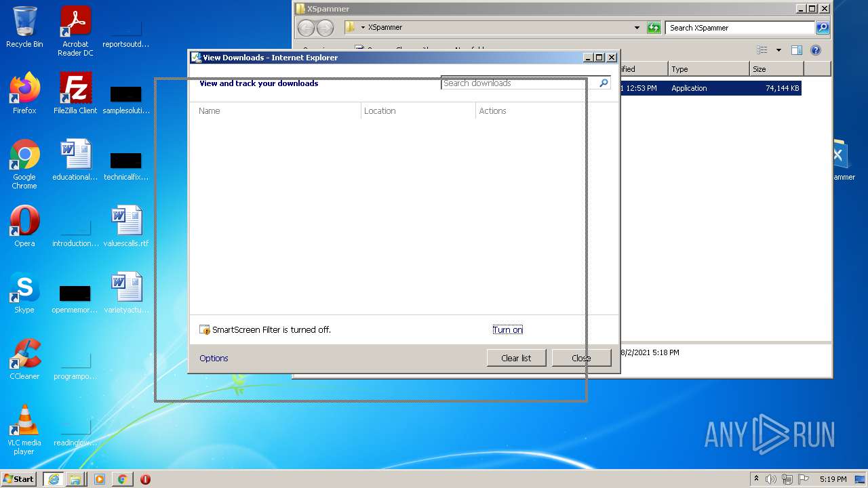Select the openmemor desktop file
This screenshot has width=868, height=488.
pos(75,298)
